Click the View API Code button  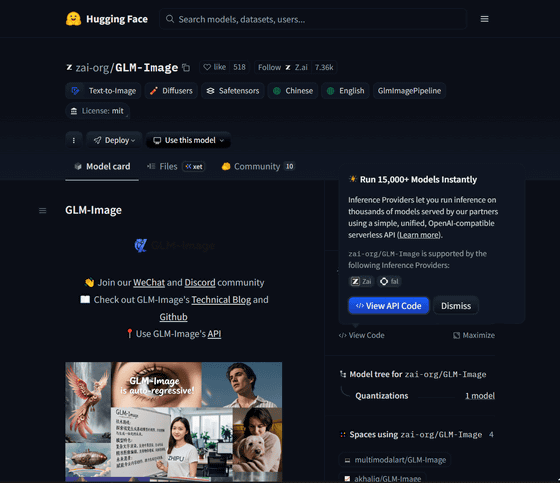point(389,306)
